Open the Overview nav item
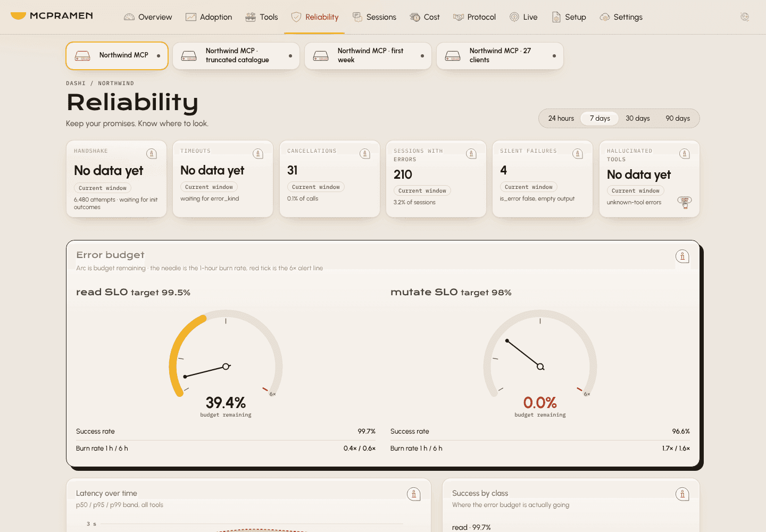This screenshot has height=532, width=766. point(148,17)
